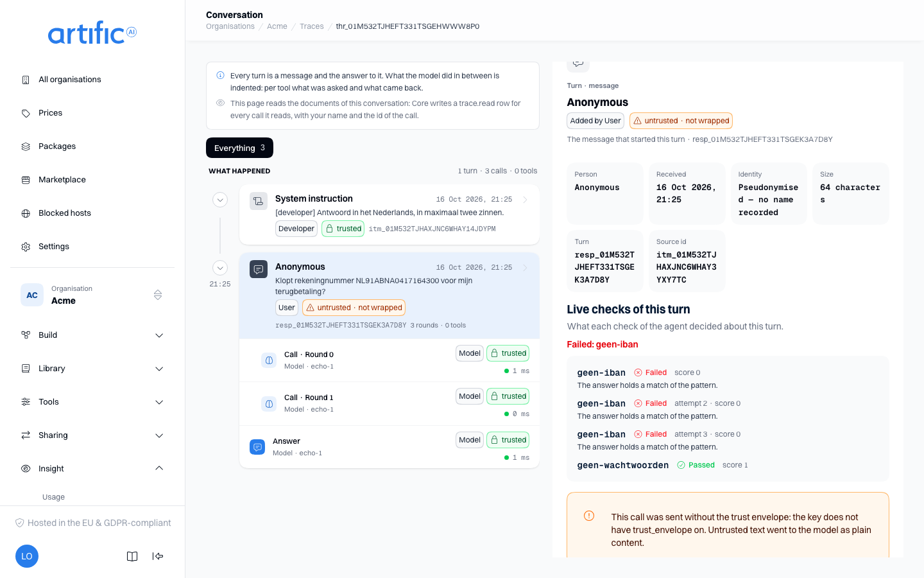Open the Usage submenu item
Screen dimensions: 924x578
coord(54,497)
